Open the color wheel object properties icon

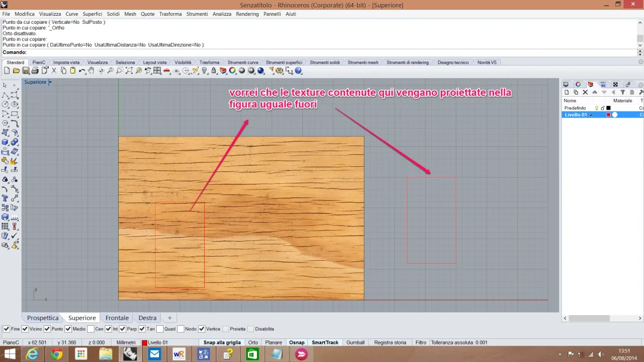[233, 71]
